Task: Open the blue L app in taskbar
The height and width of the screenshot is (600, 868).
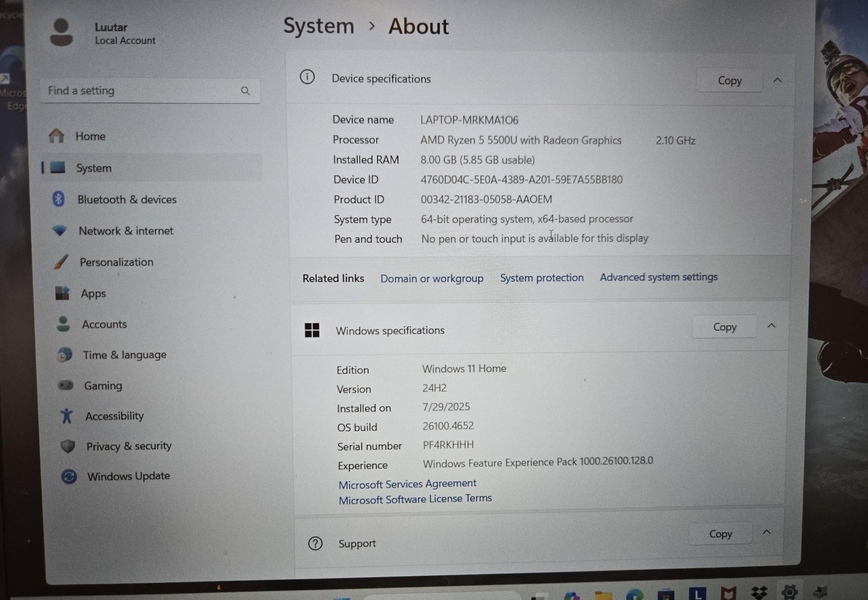Action: (x=697, y=593)
